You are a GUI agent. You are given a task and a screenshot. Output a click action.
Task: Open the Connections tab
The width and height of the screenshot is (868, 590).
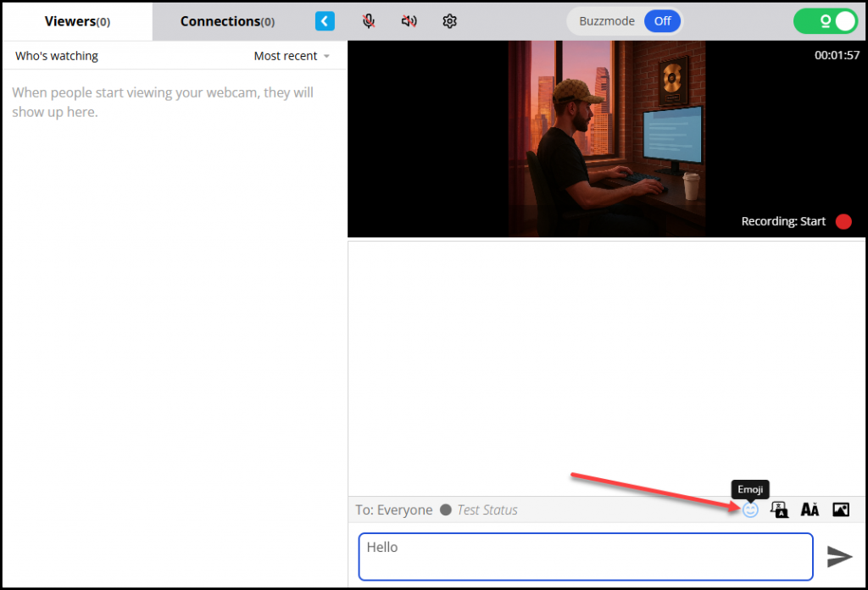(x=227, y=21)
